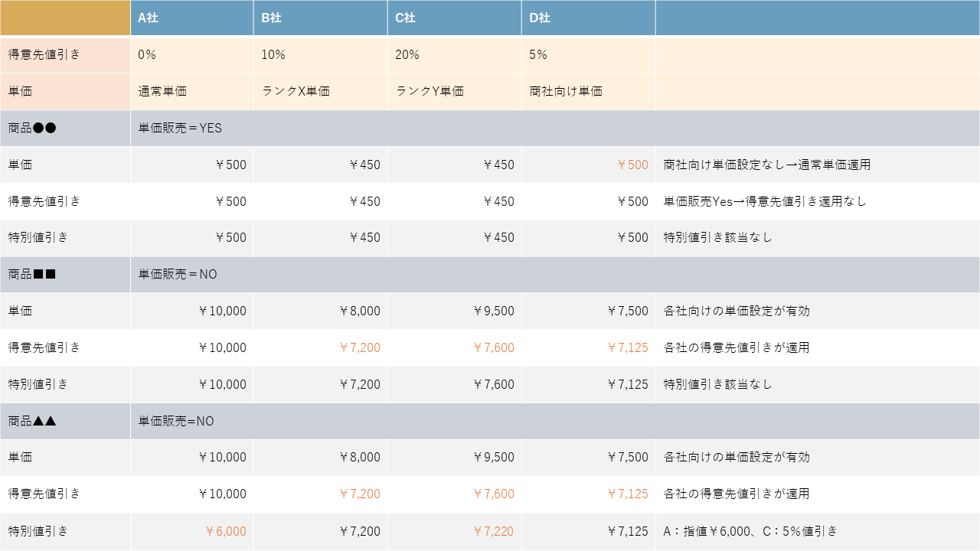Image resolution: width=980 pixels, height=551 pixels.
Task: Click the D社 column header
Action: (588, 18)
